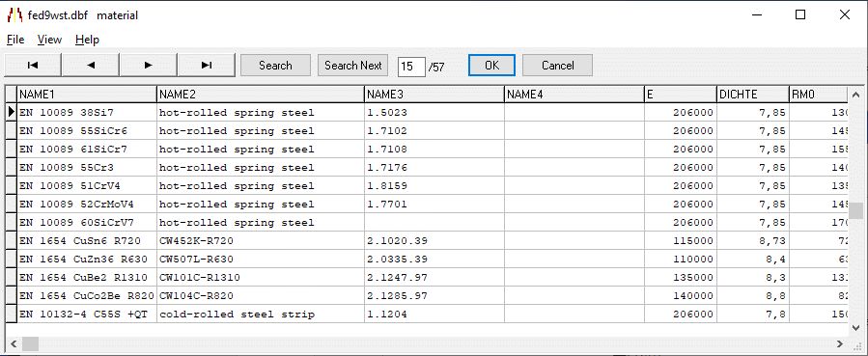Screen dimensions: 868x356
Task: Click the NAME3 column header
Action: [434, 95]
